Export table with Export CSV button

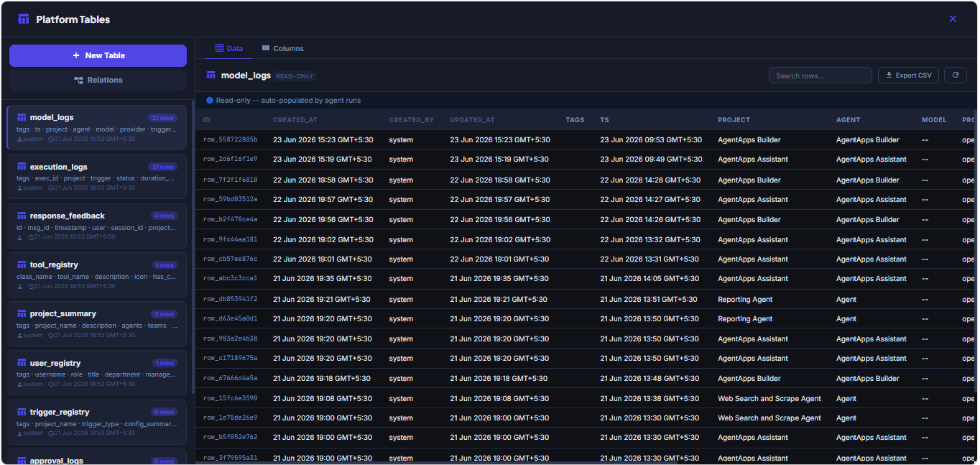(x=908, y=75)
